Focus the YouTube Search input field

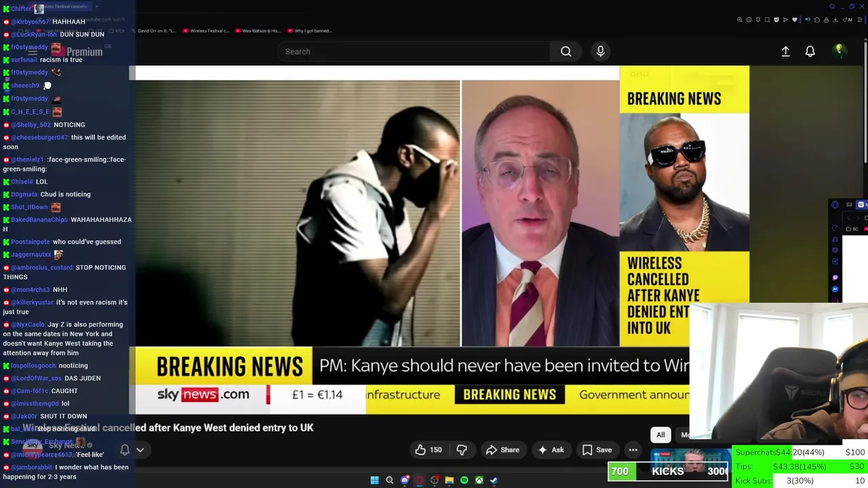pos(414,52)
